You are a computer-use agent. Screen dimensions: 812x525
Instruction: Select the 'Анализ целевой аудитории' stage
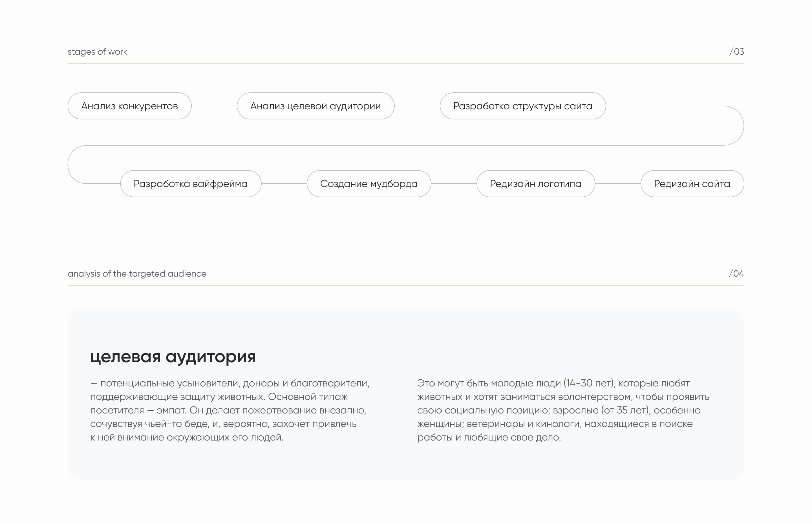(x=315, y=106)
